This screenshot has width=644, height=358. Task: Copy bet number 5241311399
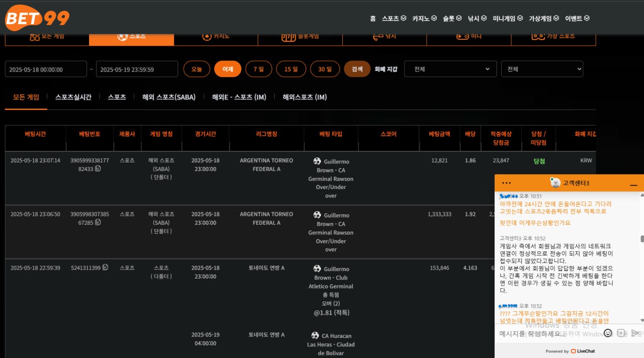point(105,267)
